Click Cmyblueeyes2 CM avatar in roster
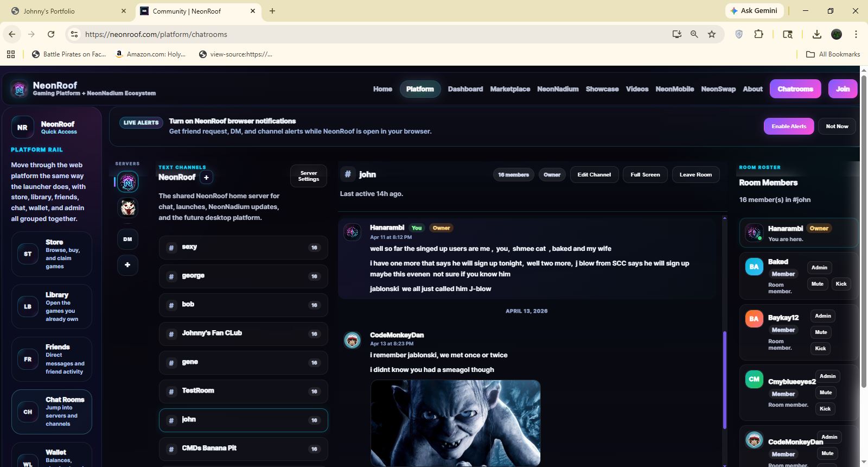 point(754,379)
